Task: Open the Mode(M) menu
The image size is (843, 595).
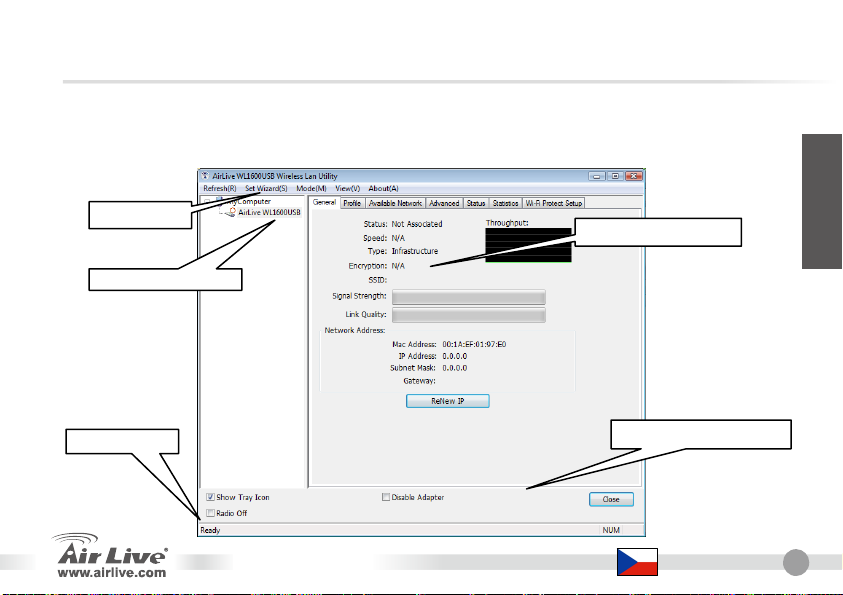Action: tap(311, 189)
